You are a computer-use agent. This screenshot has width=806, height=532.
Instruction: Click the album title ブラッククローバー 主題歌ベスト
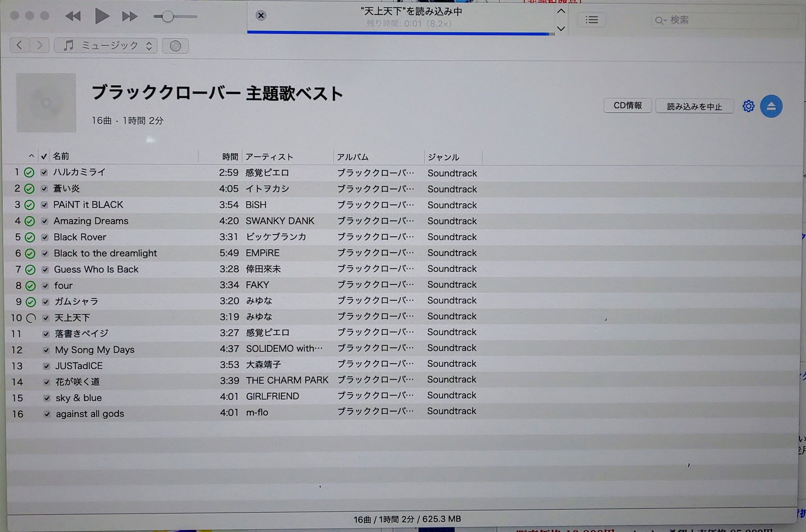[217, 93]
